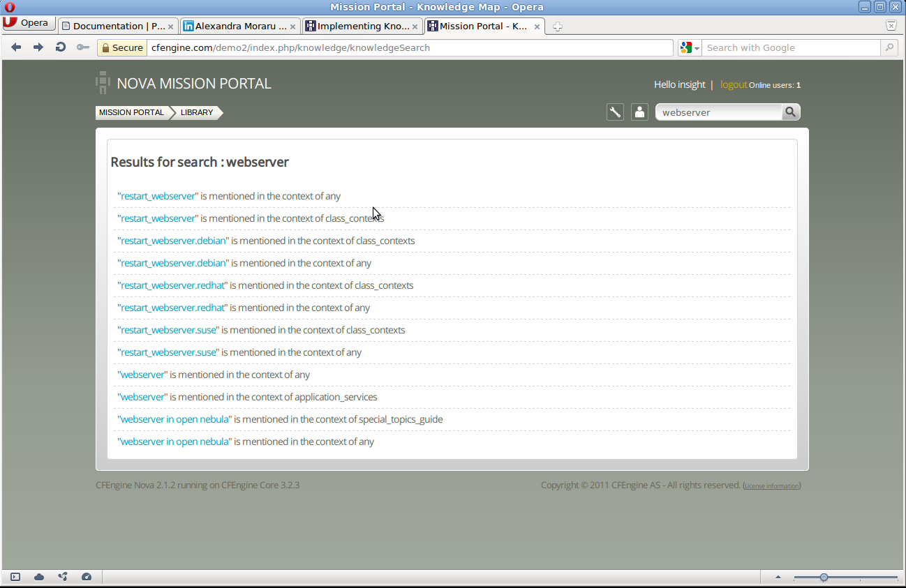Open restart_webserver.debian link in context of any
This screenshot has width=906, height=588.
(173, 263)
